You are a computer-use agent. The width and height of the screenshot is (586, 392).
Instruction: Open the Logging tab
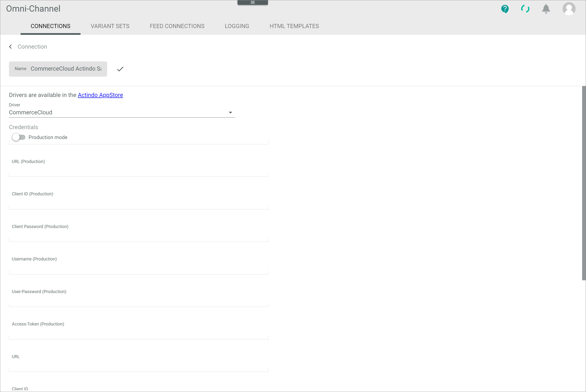pos(237,26)
